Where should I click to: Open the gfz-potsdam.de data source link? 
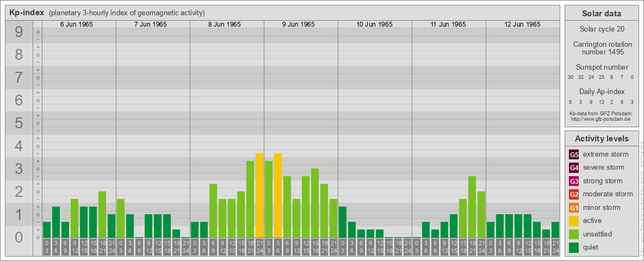coord(601,119)
